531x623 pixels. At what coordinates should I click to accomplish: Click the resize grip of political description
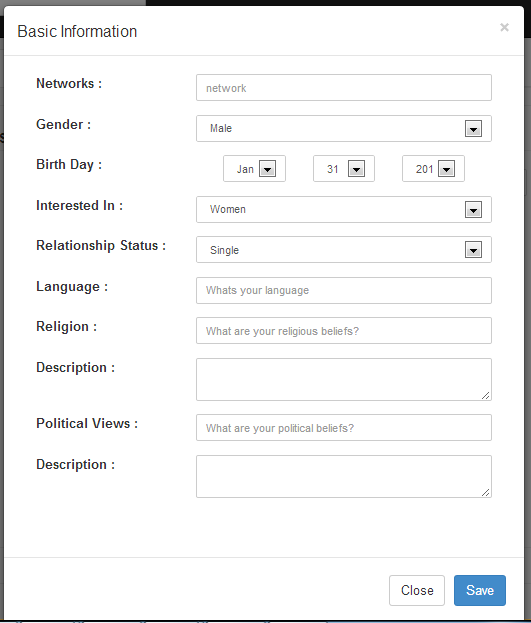click(x=486, y=492)
